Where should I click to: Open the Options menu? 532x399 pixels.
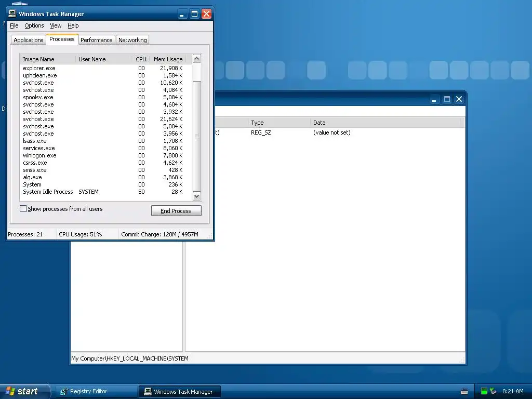[34, 25]
